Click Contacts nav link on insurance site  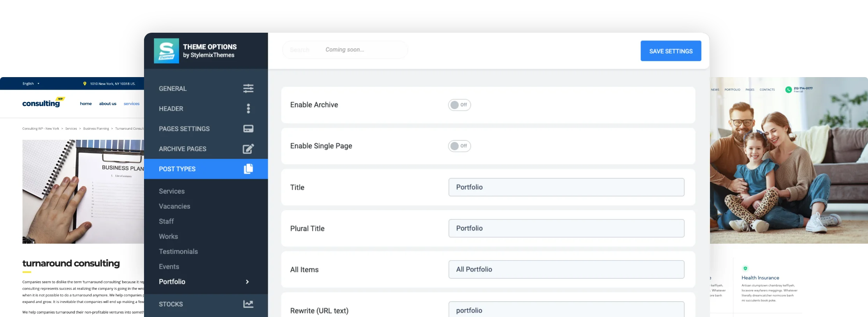(767, 90)
